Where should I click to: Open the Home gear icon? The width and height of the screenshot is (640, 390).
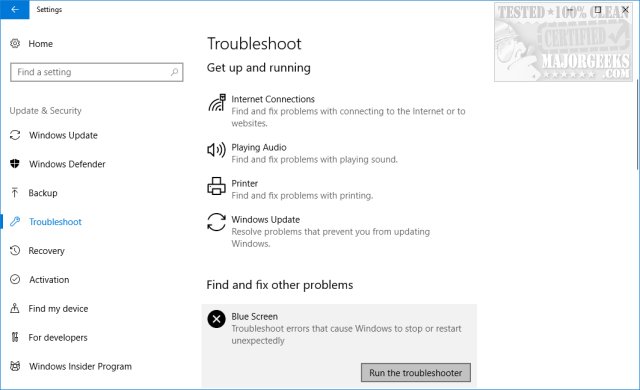coord(15,43)
